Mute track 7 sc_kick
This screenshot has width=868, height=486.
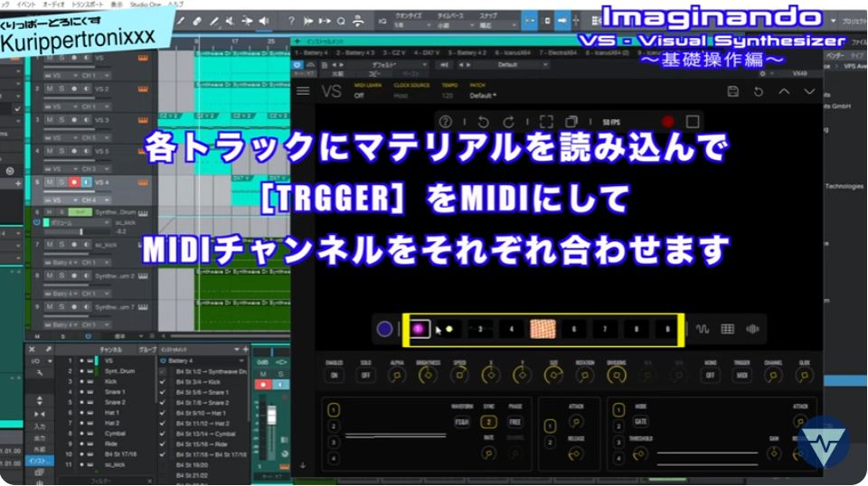(x=51, y=245)
